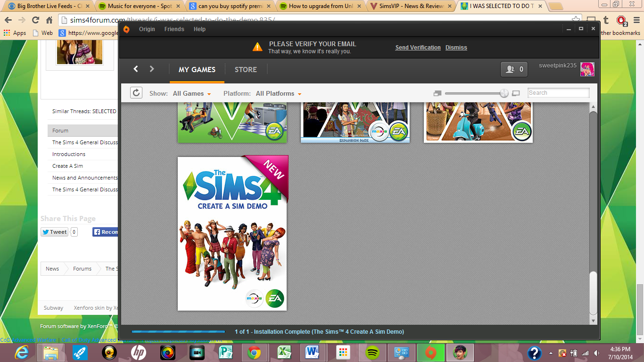644x362 pixels.
Task: Click the taskbar clock showing 4:36 PM
Action: coord(621,353)
